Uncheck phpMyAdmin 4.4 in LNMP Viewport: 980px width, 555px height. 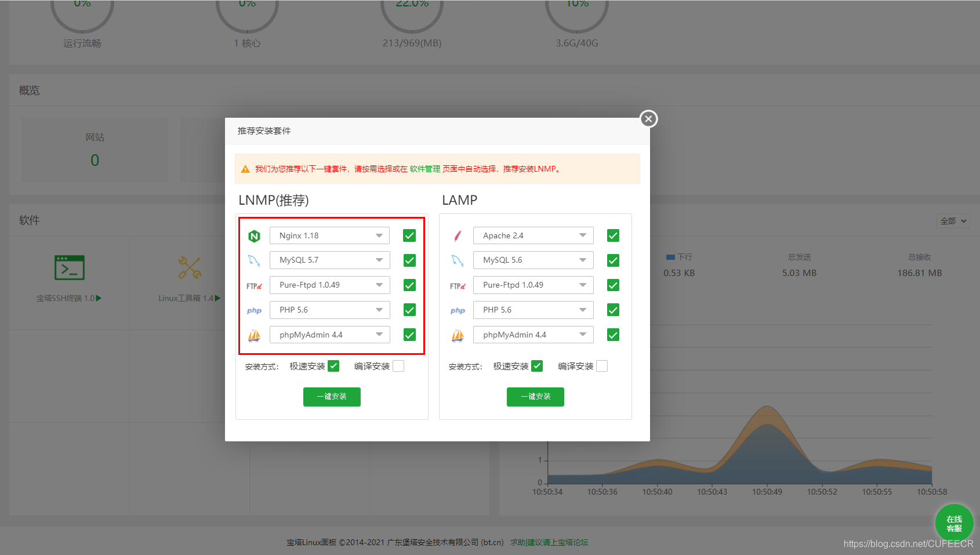409,335
